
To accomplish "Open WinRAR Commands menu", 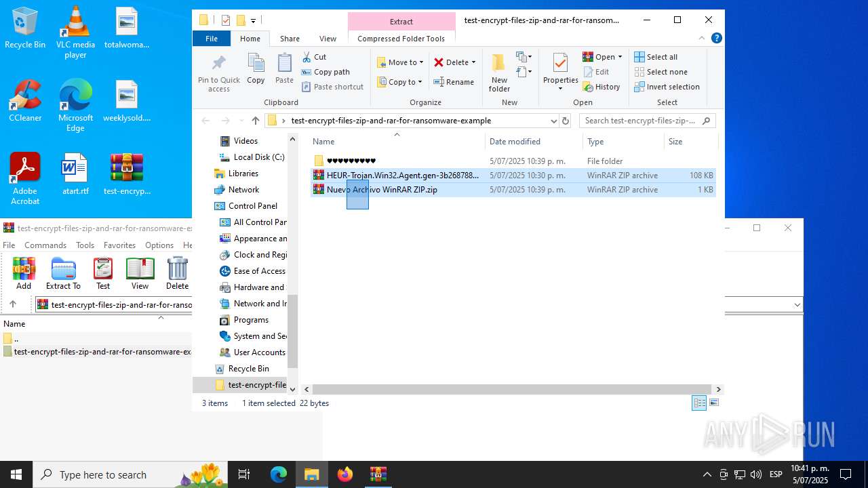I will click(x=45, y=245).
